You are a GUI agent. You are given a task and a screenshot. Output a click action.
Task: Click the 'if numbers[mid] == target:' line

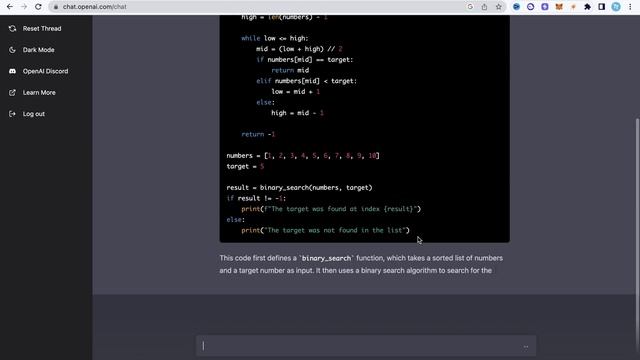(x=304, y=60)
